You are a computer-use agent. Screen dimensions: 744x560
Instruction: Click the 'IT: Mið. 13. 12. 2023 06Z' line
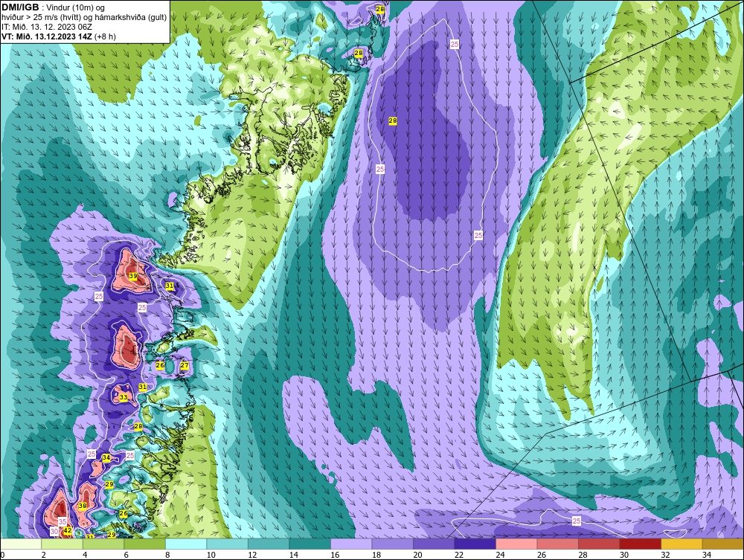[46, 27]
